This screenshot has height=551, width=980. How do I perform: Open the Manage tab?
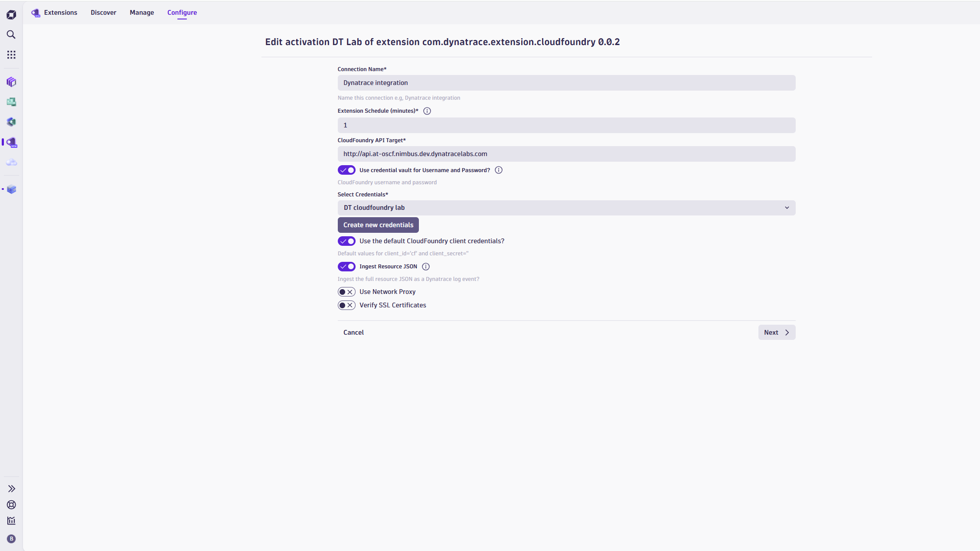coord(141,13)
